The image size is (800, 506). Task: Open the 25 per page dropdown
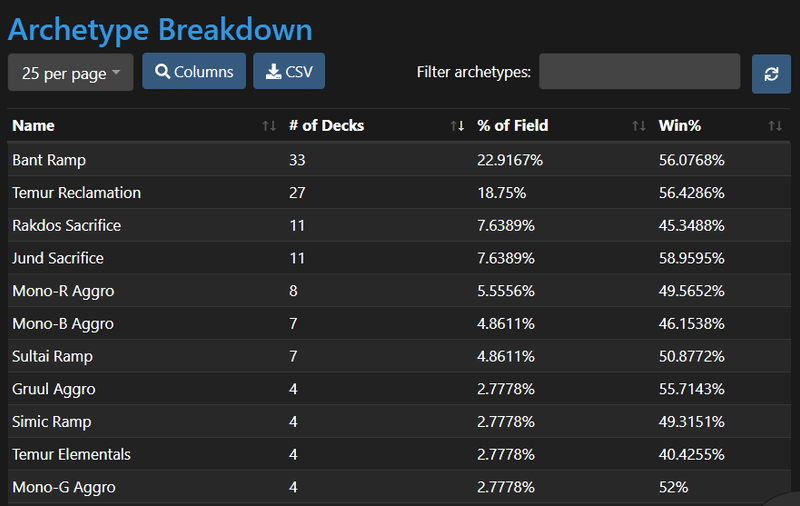[x=70, y=73]
